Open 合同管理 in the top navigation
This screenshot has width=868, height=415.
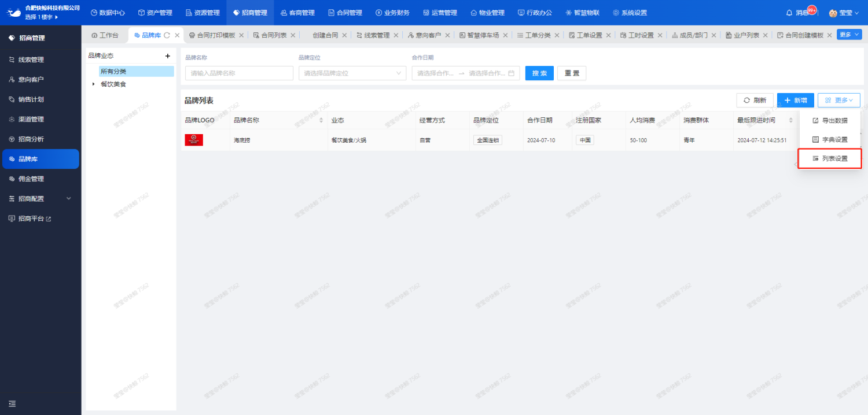click(x=345, y=13)
